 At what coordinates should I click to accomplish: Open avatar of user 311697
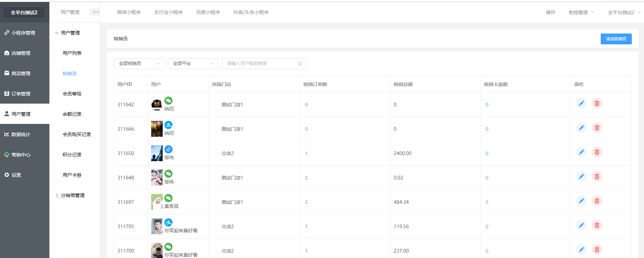click(x=157, y=202)
